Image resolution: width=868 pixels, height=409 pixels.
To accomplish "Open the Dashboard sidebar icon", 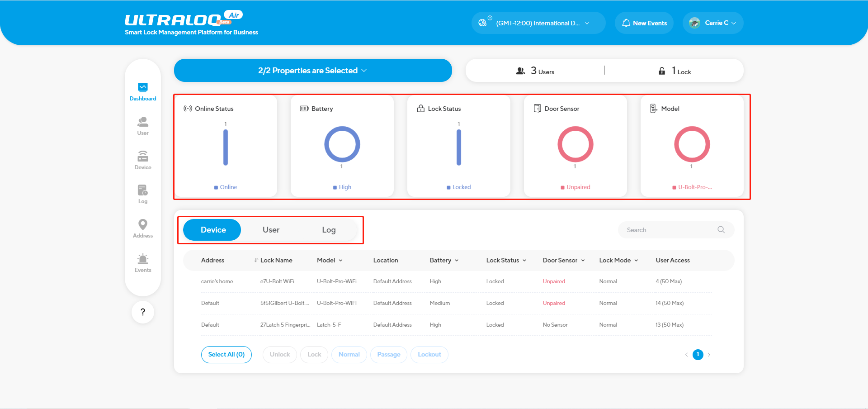I will (x=143, y=87).
